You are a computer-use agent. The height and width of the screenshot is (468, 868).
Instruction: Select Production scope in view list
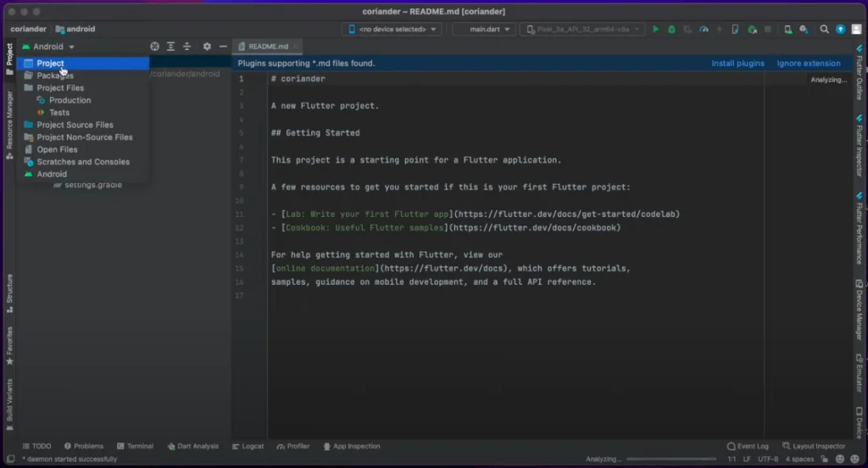click(83, 100)
